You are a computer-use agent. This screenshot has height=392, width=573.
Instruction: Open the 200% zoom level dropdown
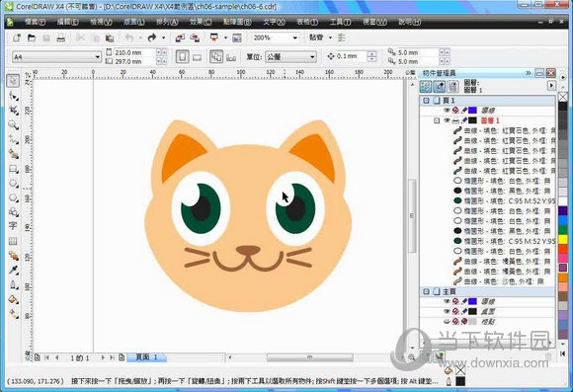[294, 38]
